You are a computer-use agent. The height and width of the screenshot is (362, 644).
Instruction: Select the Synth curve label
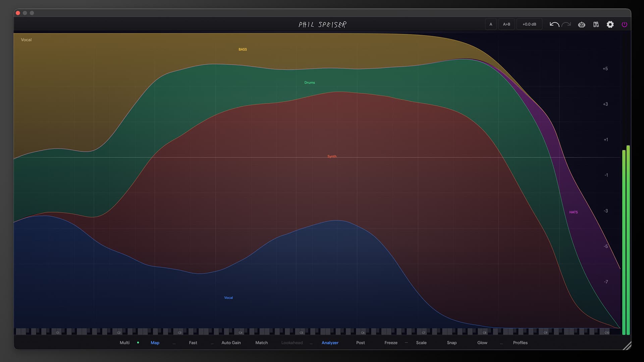coord(332,157)
